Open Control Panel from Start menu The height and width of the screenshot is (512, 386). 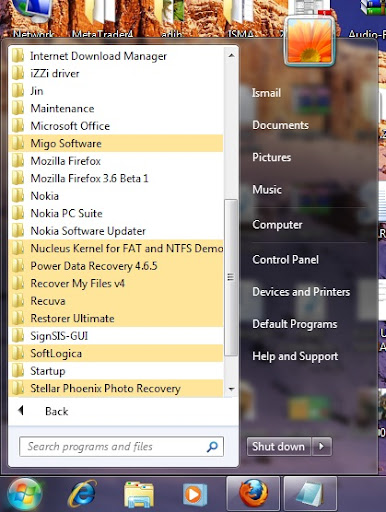tap(285, 259)
